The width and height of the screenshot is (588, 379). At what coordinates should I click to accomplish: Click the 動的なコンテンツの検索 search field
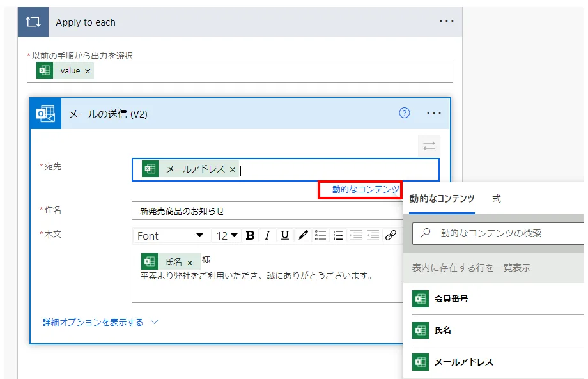point(505,233)
